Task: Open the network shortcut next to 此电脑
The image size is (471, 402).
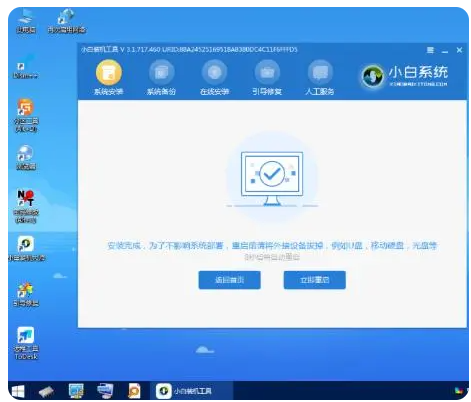Action: coord(66,21)
